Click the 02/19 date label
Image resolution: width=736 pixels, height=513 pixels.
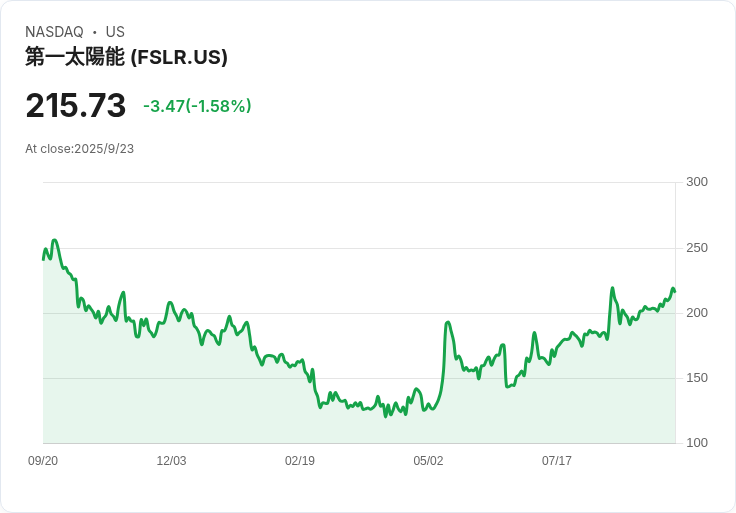[x=299, y=461]
